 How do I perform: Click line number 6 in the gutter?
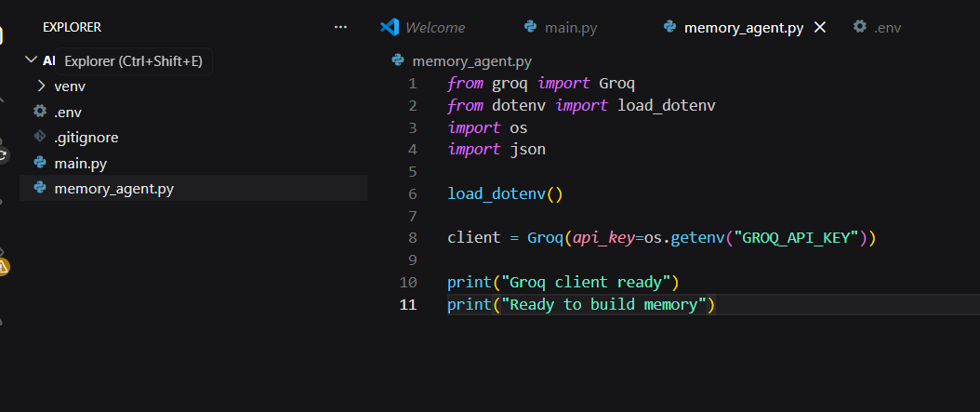[412, 193]
